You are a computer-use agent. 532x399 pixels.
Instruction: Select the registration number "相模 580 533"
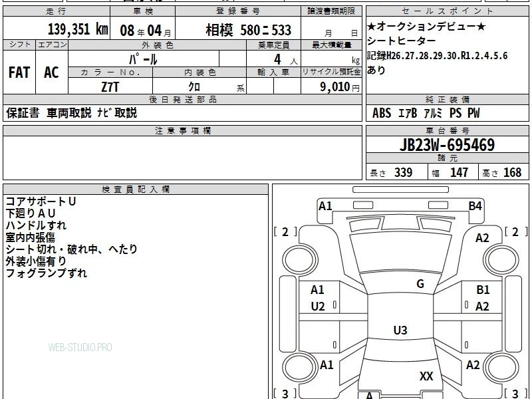(x=248, y=30)
